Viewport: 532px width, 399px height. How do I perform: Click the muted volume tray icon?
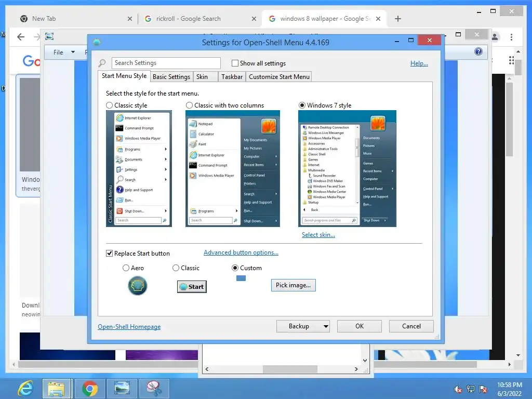click(x=458, y=389)
